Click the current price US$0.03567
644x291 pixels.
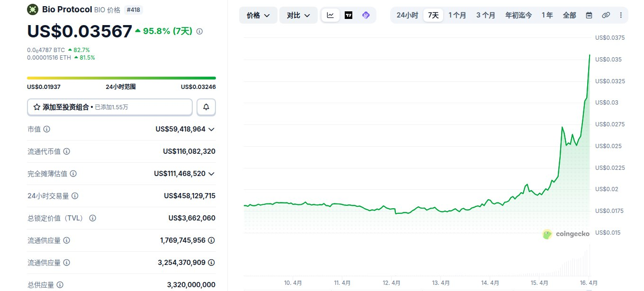pos(80,31)
